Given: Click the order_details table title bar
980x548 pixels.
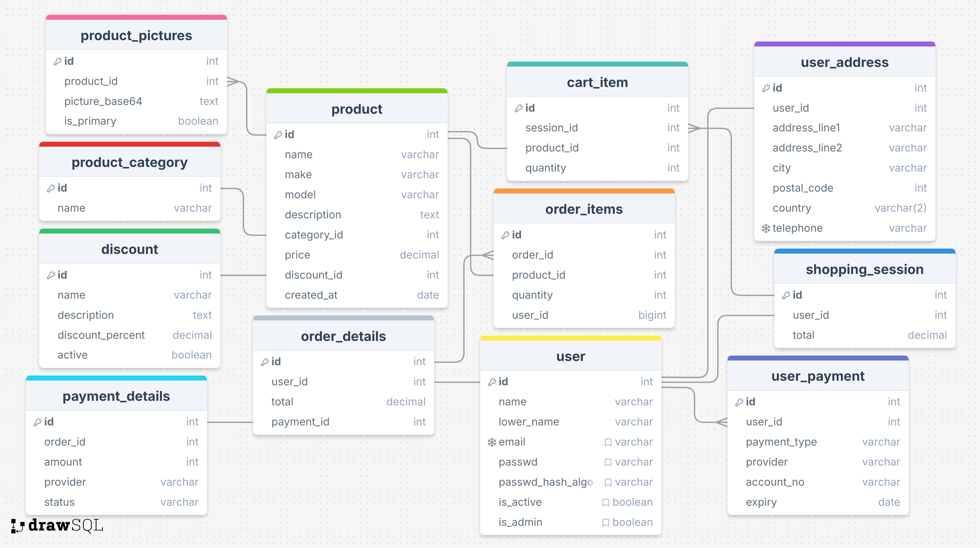Looking at the screenshot, I should [343, 336].
